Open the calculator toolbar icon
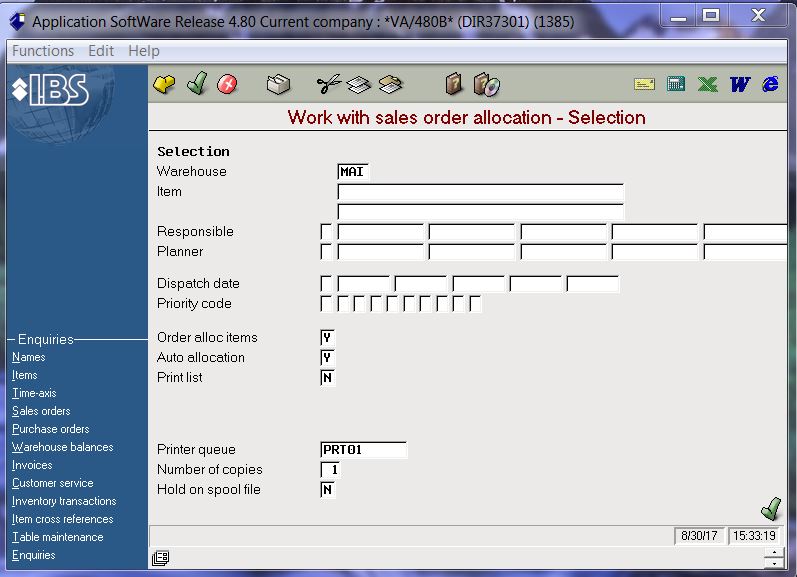The height and width of the screenshot is (577, 797). tap(676, 84)
